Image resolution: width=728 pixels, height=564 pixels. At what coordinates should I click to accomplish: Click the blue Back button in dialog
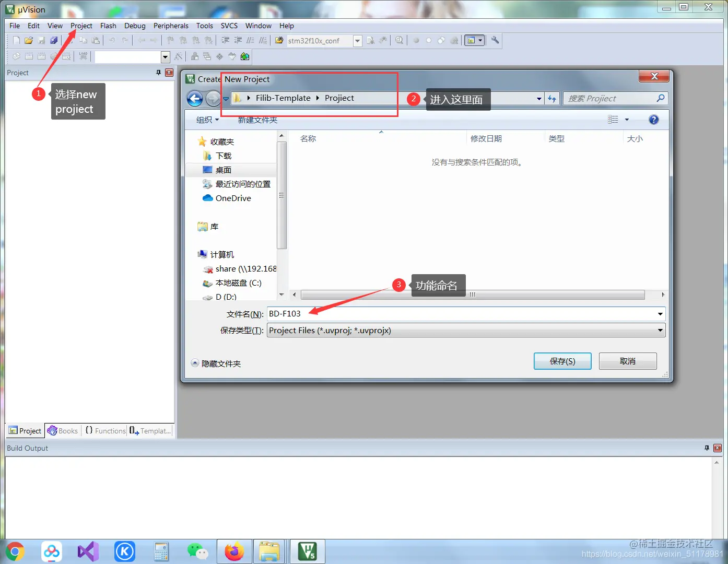coord(195,98)
